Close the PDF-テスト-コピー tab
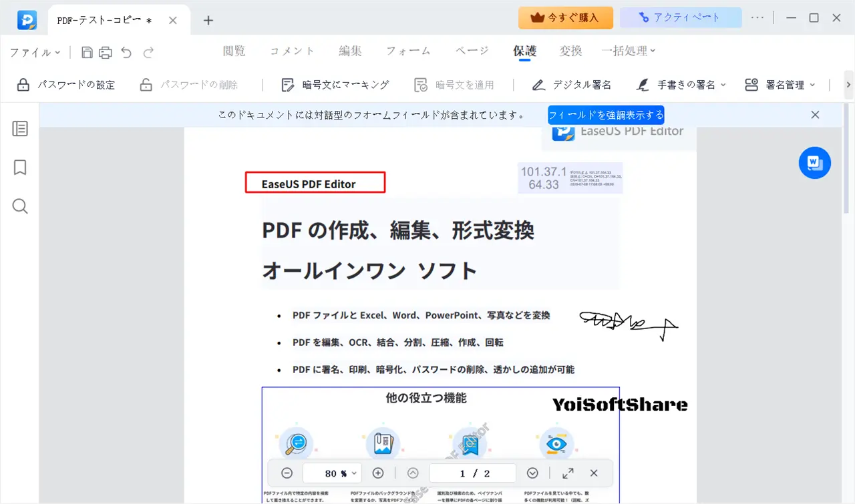 173,21
